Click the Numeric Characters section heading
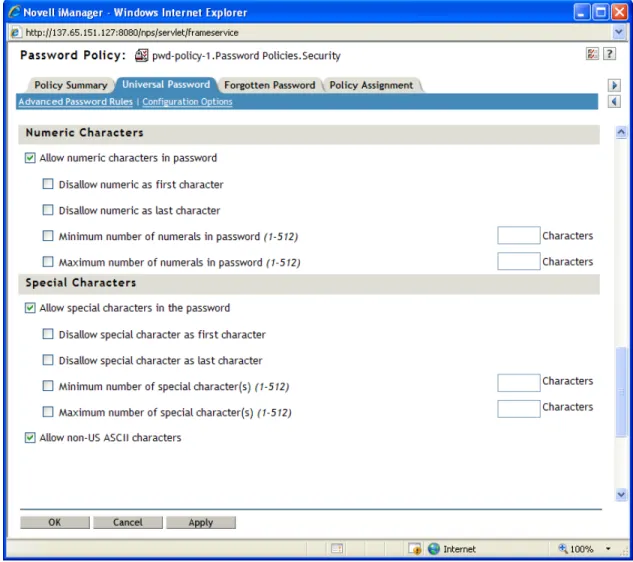Image resolution: width=633 pixels, height=562 pixels. click(x=84, y=133)
